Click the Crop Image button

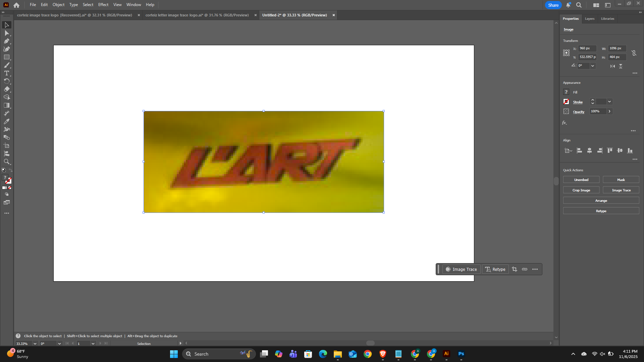tap(581, 190)
